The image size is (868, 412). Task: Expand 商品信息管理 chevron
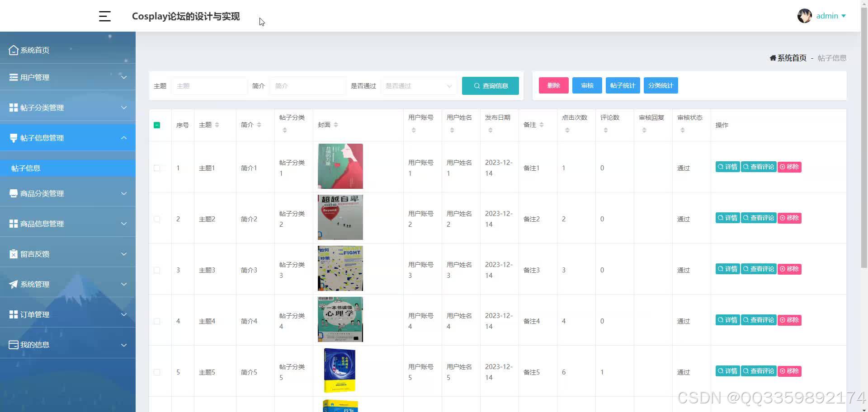124,224
